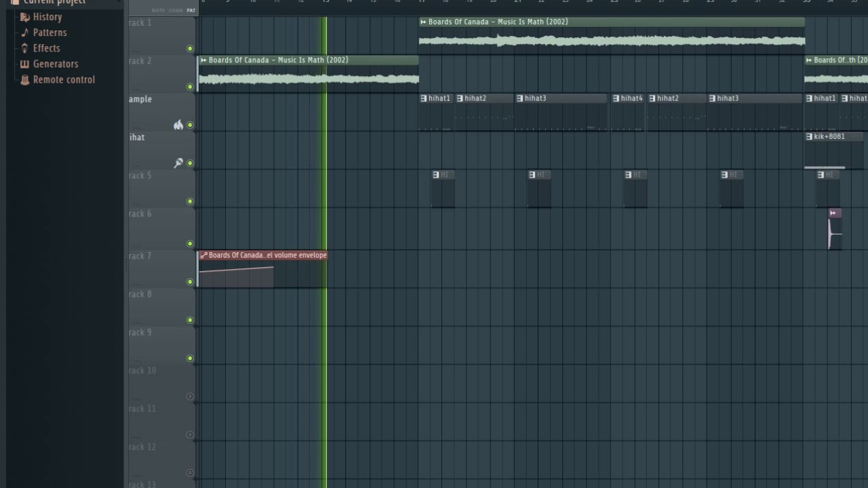Click the audio icon on pink Track 6 clip

833,213
